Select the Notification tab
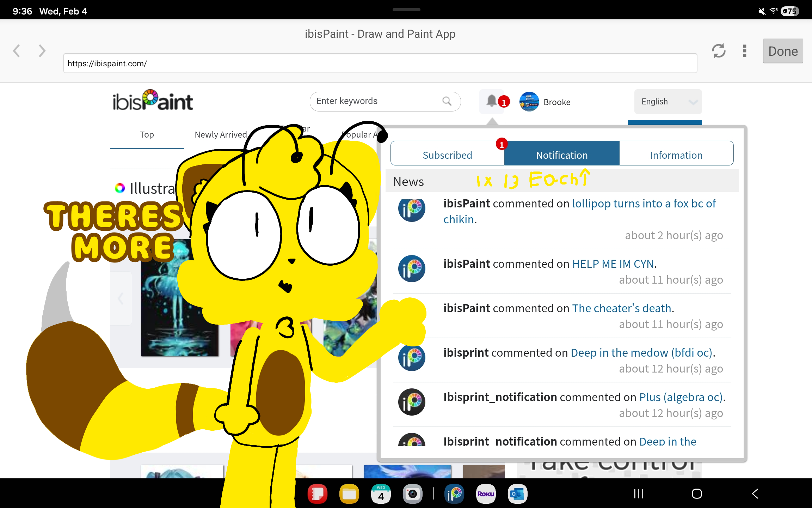812x508 pixels. [x=562, y=155]
